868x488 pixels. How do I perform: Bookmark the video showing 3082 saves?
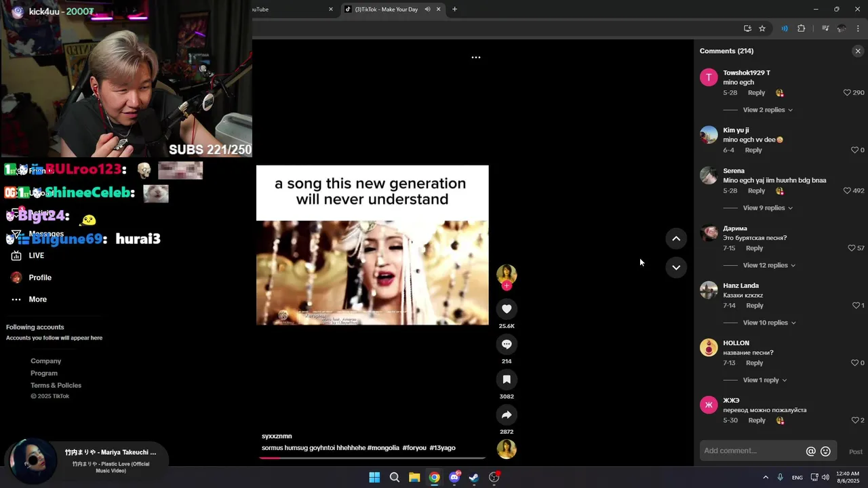point(507,380)
